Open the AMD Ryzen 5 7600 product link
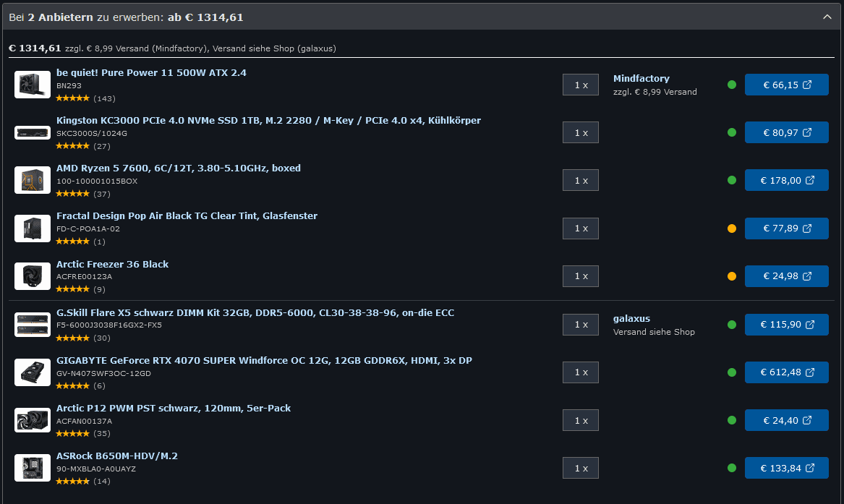 [179, 168]
